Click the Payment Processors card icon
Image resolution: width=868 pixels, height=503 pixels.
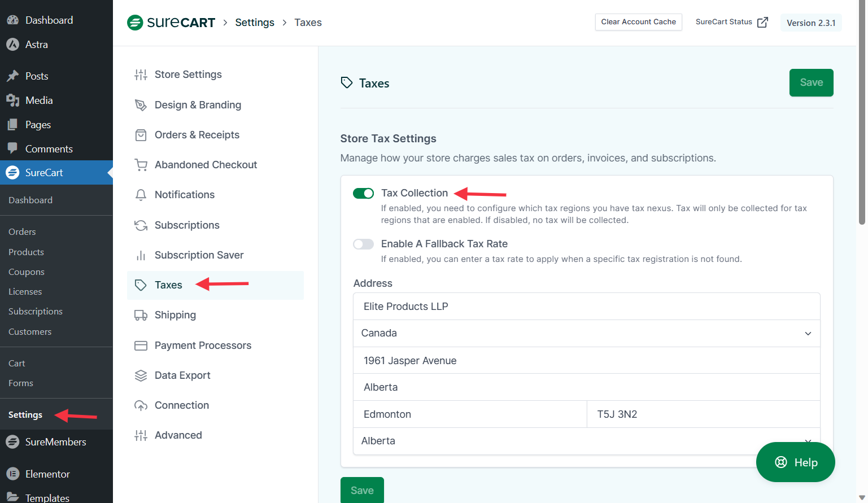click(x=141, y=345)
